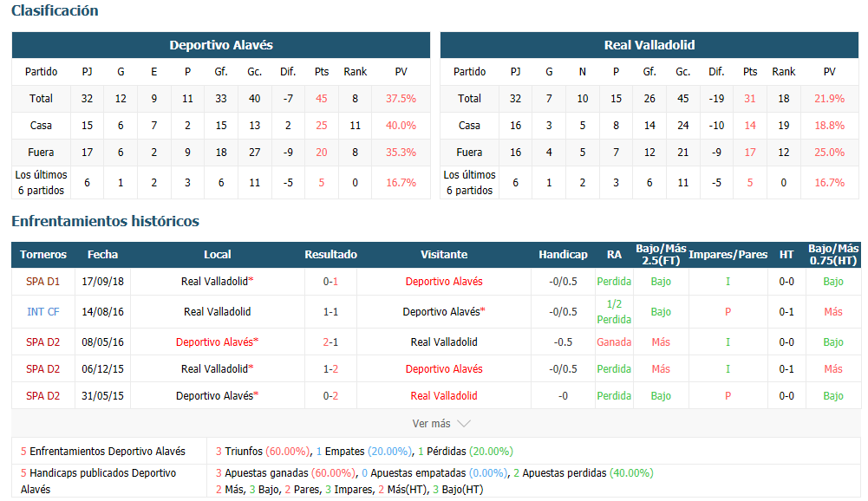868x501 pixels.
Task: Click Alavés Los últimos 6 partidos label
Action: [x=41, y=183]
